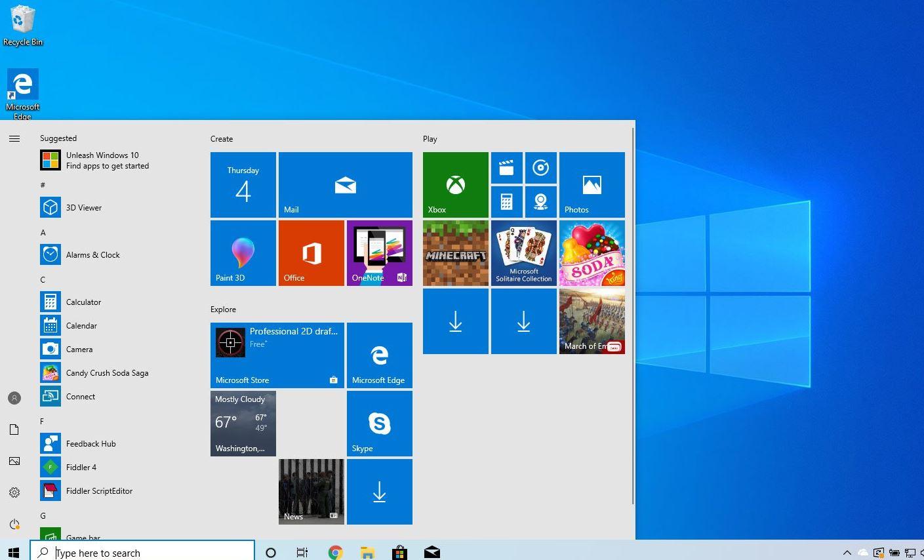Click the "F" section header

42,421
